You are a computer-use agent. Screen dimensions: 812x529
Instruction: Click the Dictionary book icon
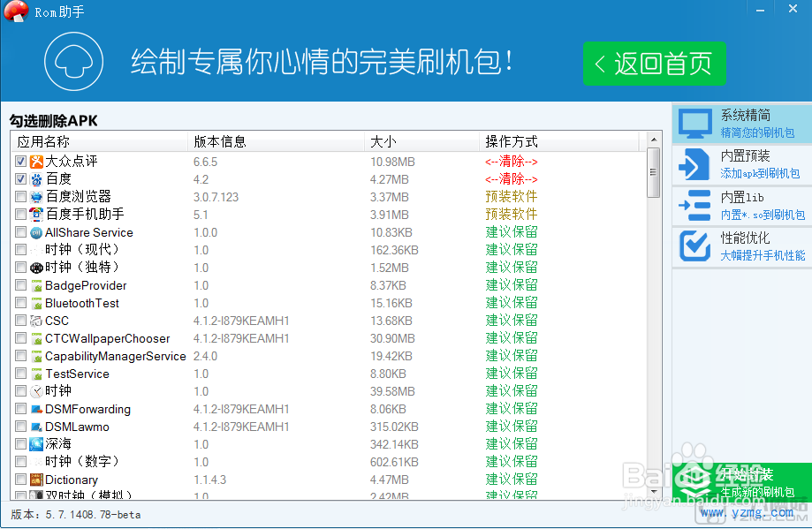tap(36, 480)
